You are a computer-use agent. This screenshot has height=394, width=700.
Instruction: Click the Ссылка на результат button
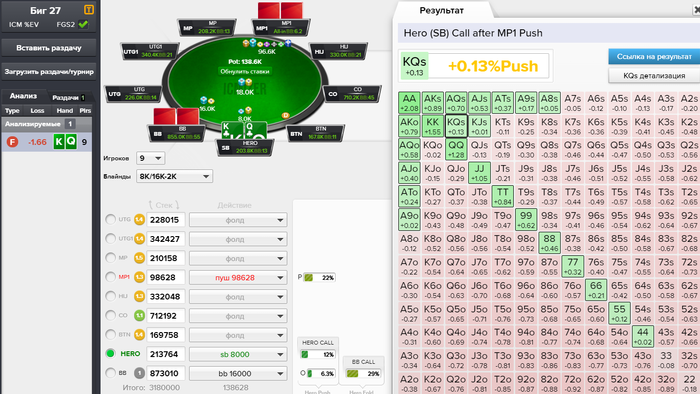click(x=654, y=57)
